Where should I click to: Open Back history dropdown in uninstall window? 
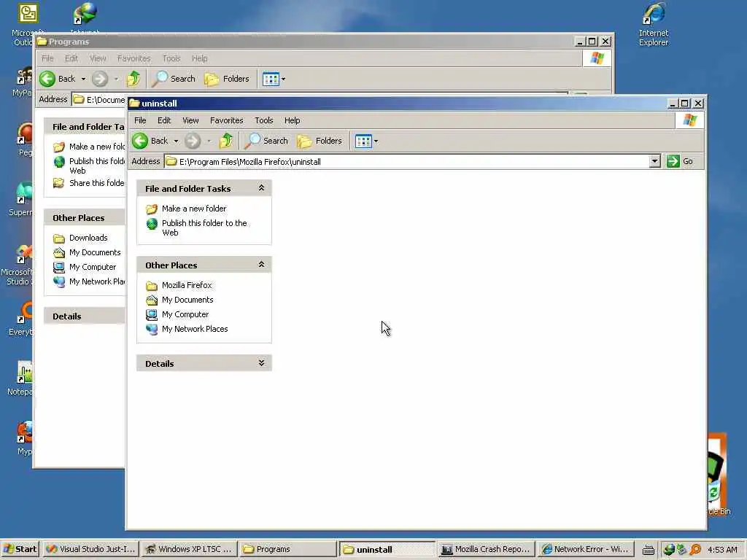(176, 141)
